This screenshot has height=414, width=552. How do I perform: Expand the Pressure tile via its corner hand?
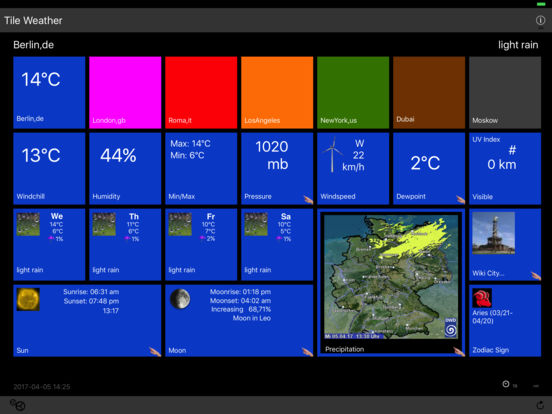308,200
